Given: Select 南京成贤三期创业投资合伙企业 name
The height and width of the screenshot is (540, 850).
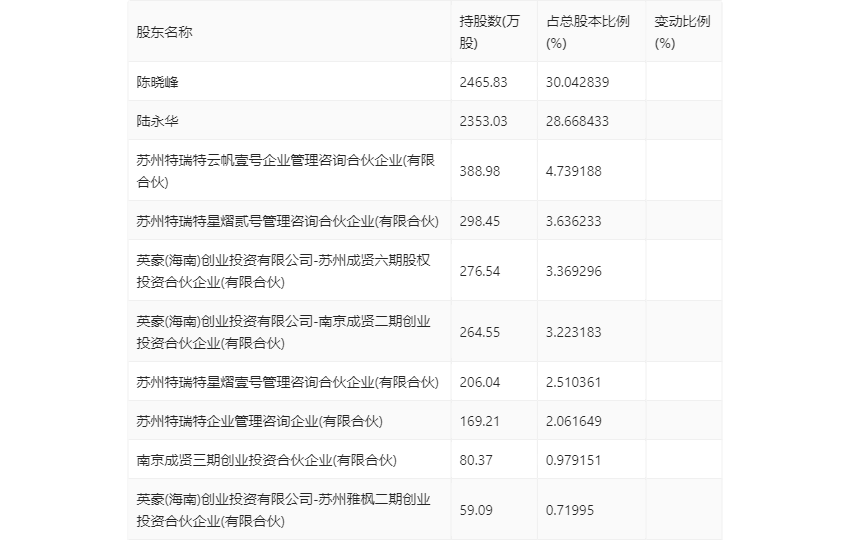Looking at the screenshot, I should pyautogui.click(x=266, y=460).
